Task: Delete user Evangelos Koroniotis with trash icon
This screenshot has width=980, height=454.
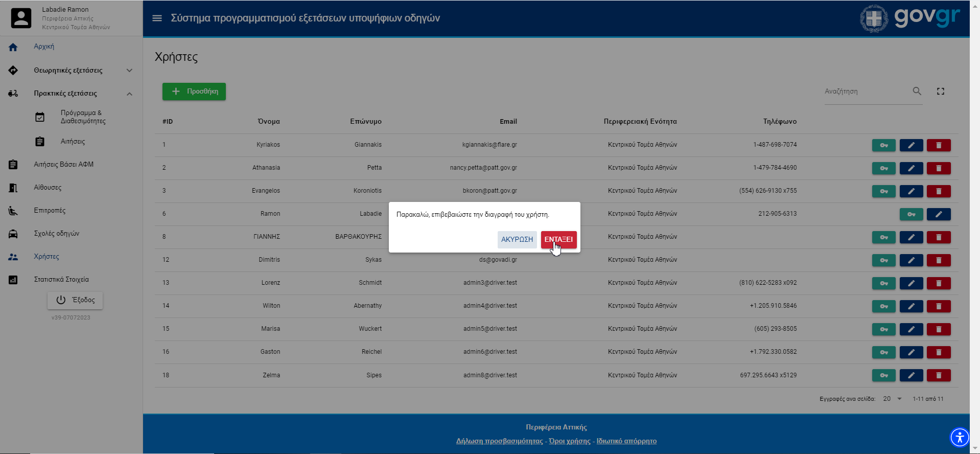Action: coord(939,191)
